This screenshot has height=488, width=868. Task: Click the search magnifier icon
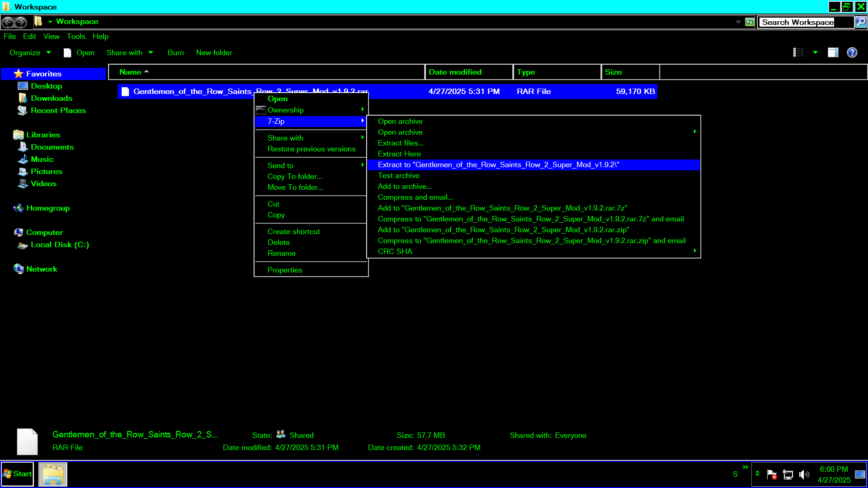(861, 22)
